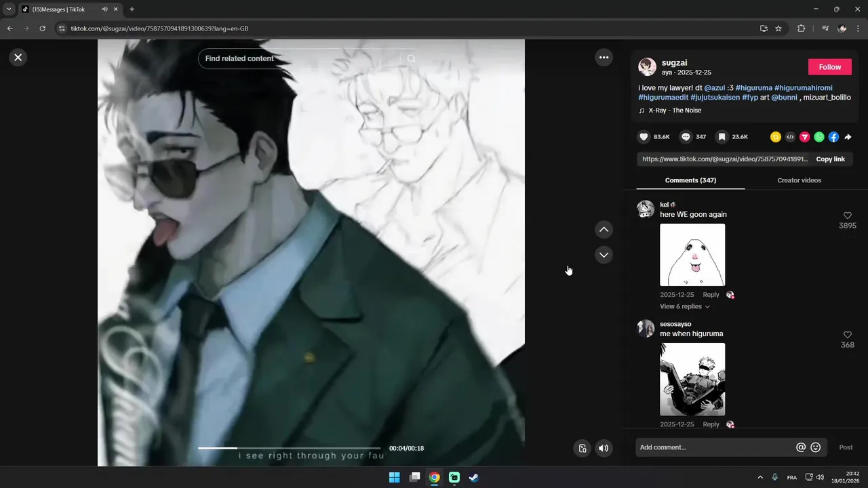Get the embed code icon
Image resolution: width=868 pixels, height=488 pixels.
(x=790, y=137)
